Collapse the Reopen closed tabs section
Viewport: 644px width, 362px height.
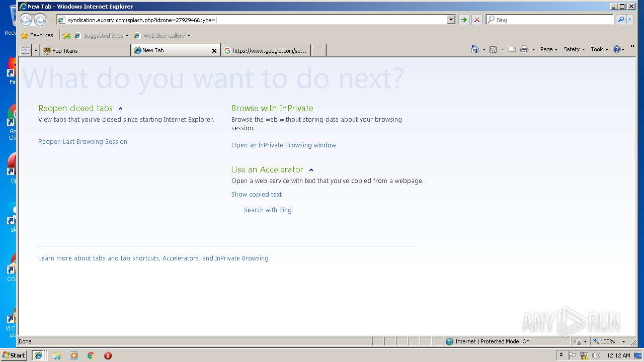point(120,109)
